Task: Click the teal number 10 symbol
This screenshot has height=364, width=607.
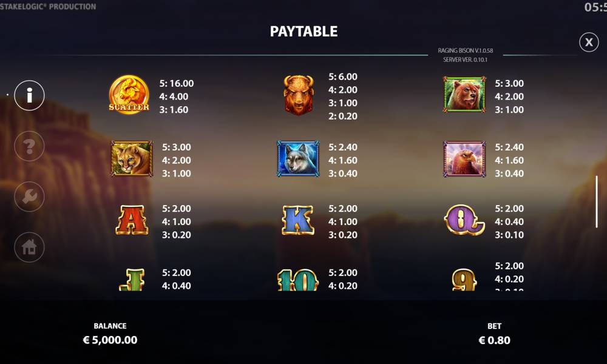Action: coord(297,280)
